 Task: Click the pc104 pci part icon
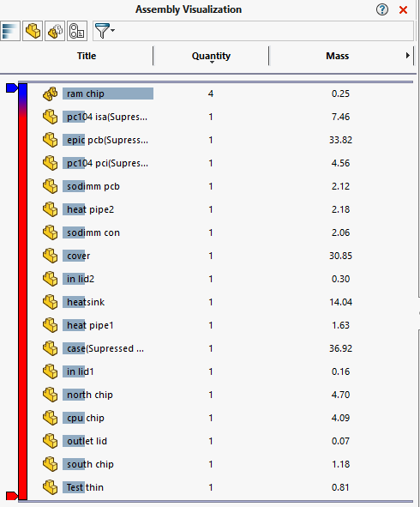50,163
